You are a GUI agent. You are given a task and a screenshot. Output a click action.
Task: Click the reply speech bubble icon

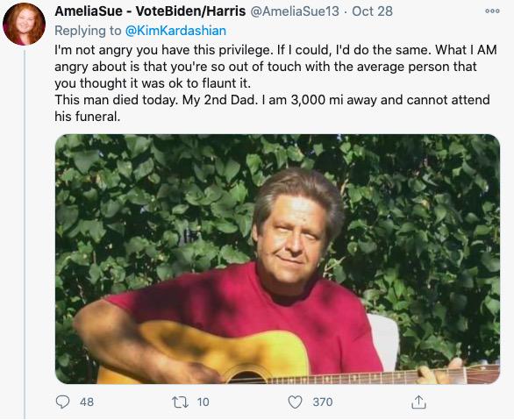(x=62, y=402)
